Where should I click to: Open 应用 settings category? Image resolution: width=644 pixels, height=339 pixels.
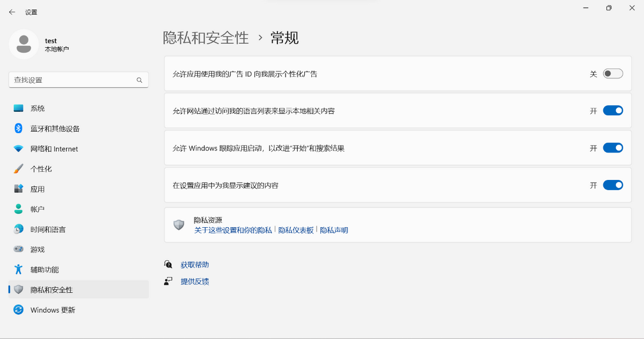point(79,189)
